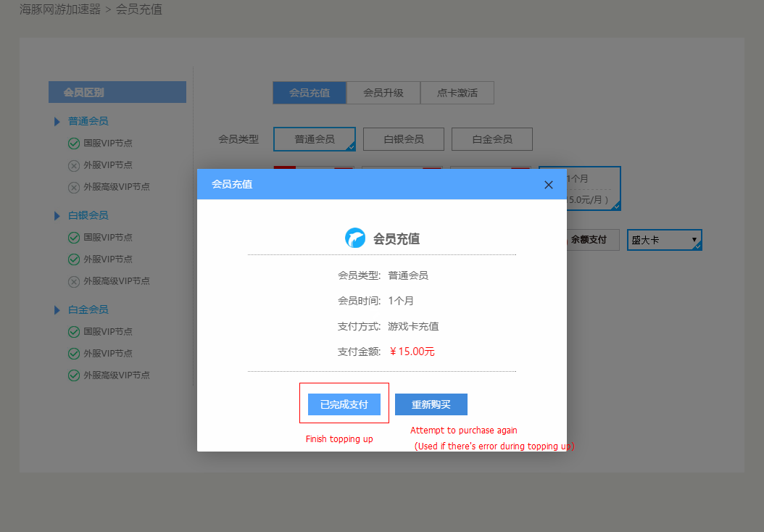Select the 普通会员 member type option
This screenshot has height=532, width=764.
tap(315, 139)
